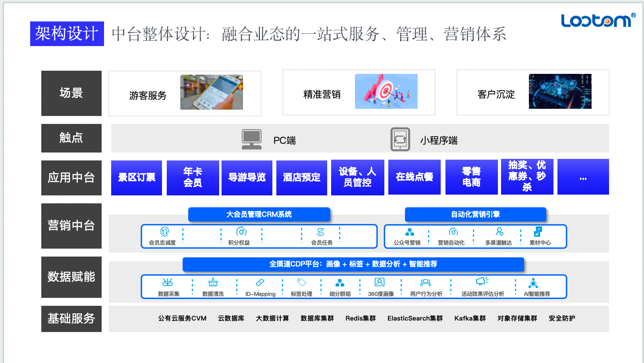
Task: Click the 应用中台 row label
Action: click(x=71, y=178)
